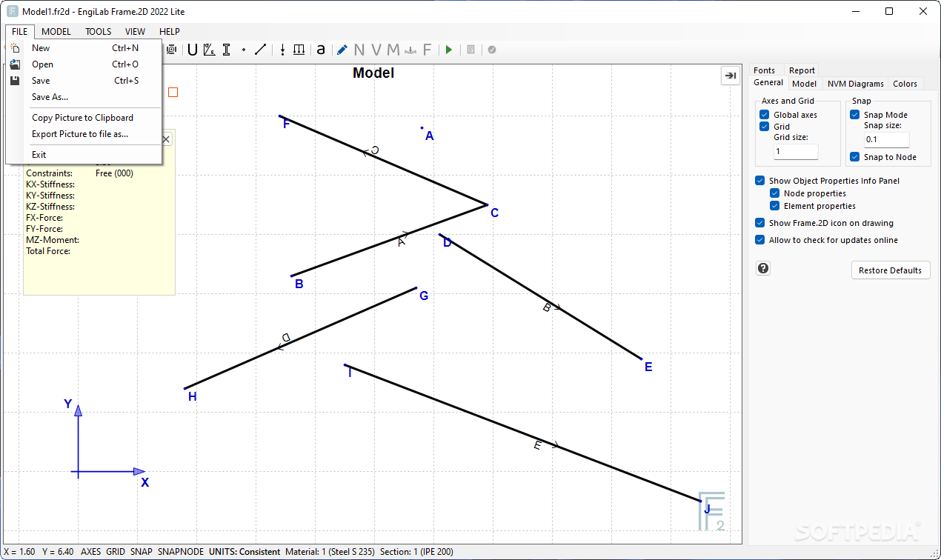Uncheck Show Object Properties Info Panel
This screenshot has width=941, height=560.
point(759,181)
